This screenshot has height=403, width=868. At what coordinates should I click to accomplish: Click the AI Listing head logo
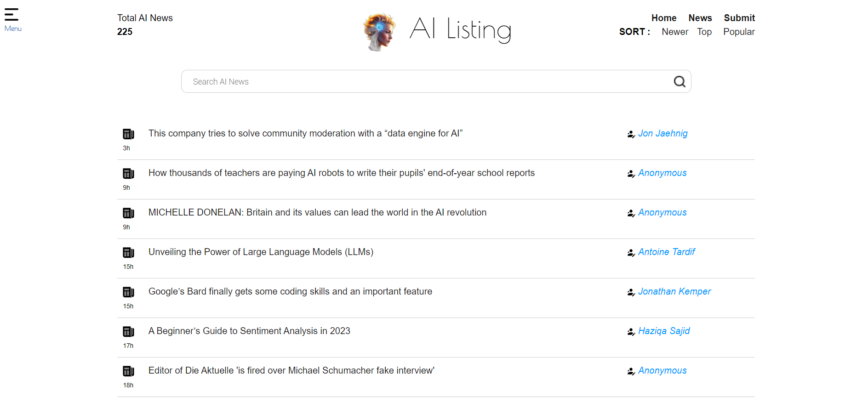coord(379,31)
